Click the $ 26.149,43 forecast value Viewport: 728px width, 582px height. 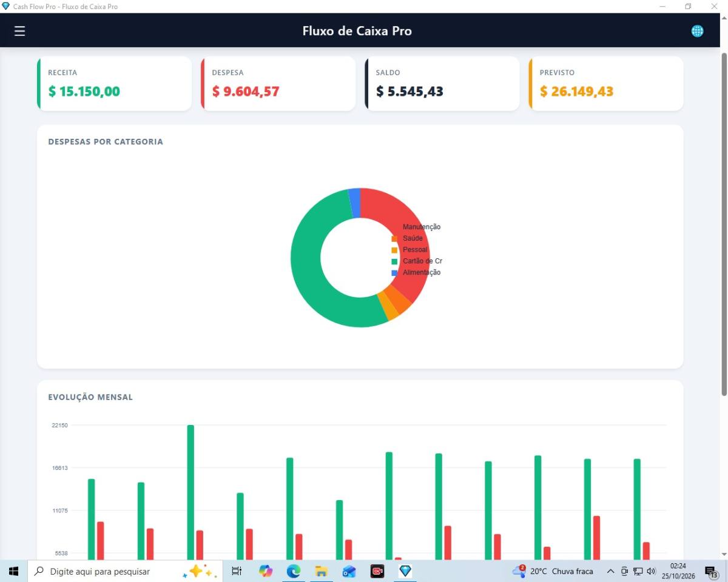point(576,92)
